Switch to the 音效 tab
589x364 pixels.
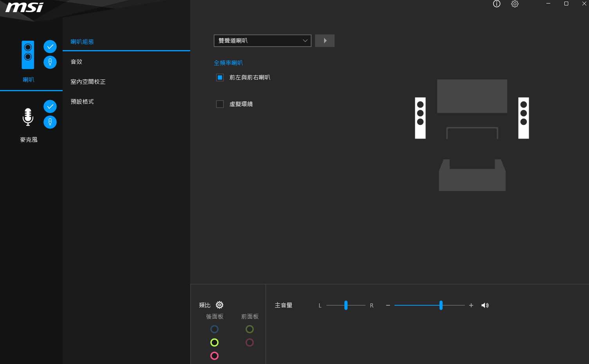click(x=76, y=61)
